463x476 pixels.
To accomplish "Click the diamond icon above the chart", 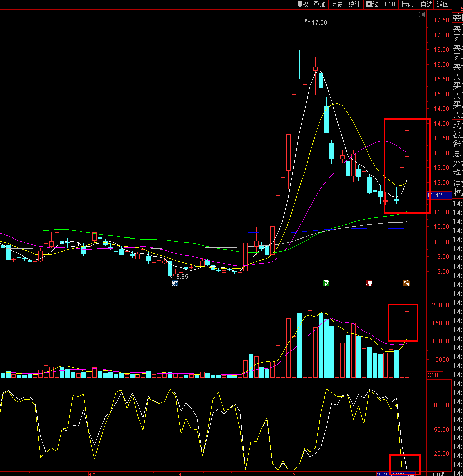I will click(x=412, y=14).
